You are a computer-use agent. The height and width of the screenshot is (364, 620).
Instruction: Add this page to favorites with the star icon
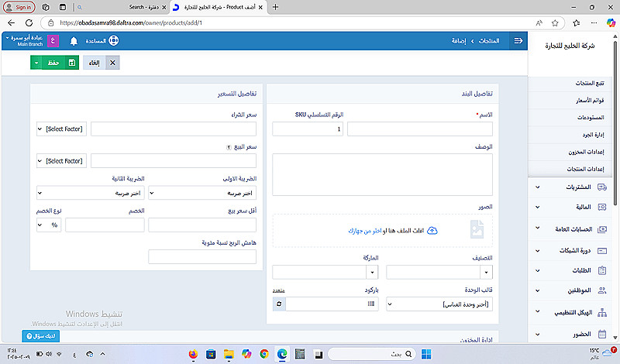tap(555, 23)
